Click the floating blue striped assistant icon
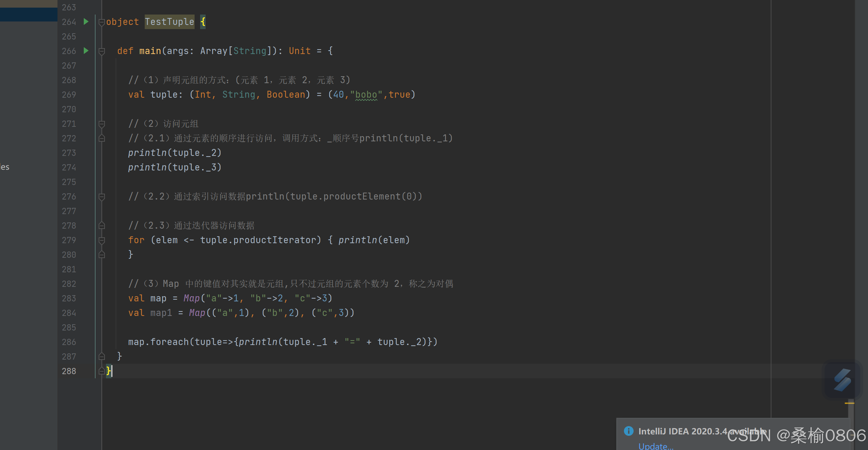This screenshot has height=450, width=868. (x=842, y=380)
